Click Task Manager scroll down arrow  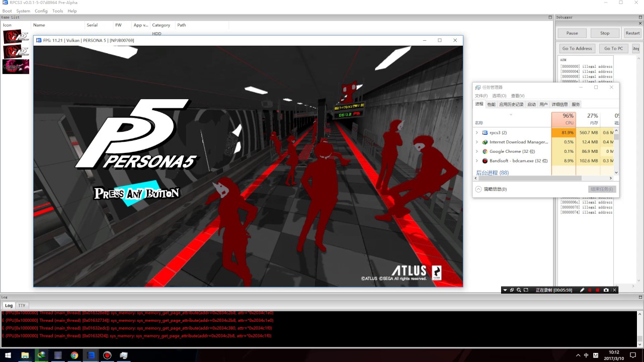pyautogui.click(x=616, y=172)
